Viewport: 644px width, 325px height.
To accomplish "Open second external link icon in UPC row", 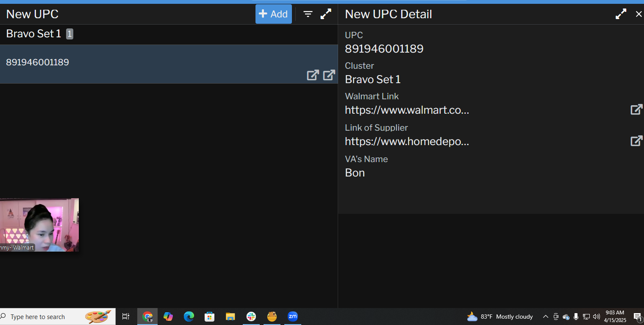I will [329, 75].
